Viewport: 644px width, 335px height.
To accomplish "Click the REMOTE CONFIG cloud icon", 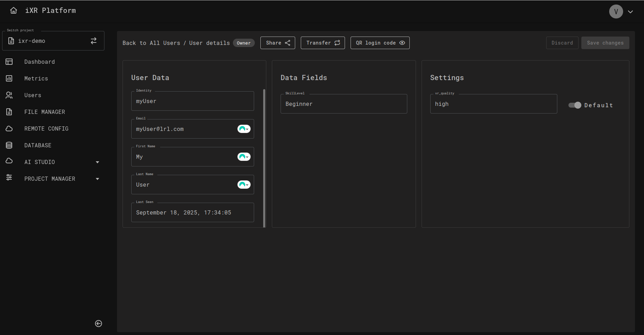I will 9,128.
